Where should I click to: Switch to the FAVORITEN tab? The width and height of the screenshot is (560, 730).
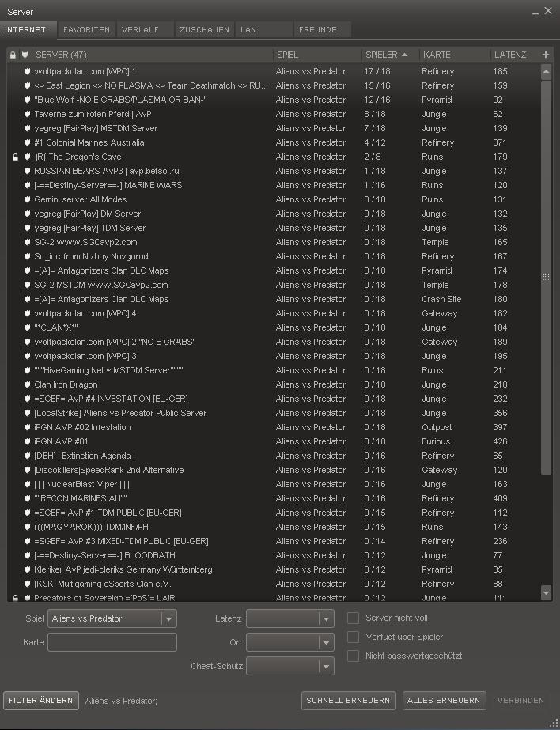click(x=86, y=30)
